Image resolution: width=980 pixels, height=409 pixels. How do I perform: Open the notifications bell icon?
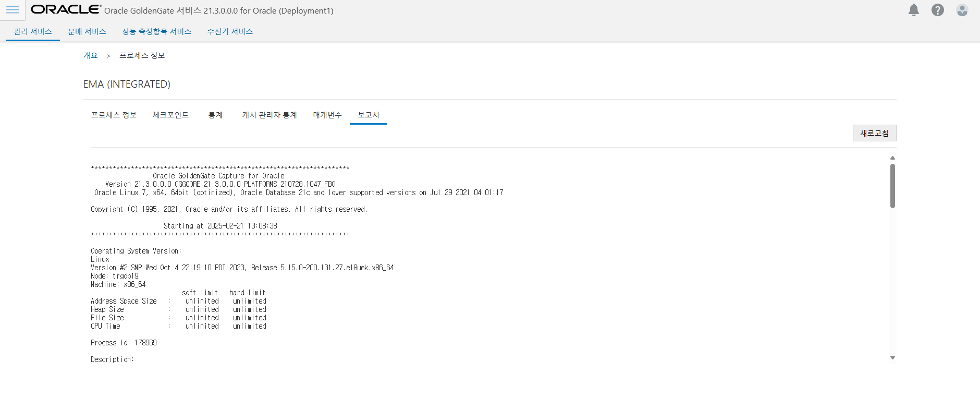point(913,10)
